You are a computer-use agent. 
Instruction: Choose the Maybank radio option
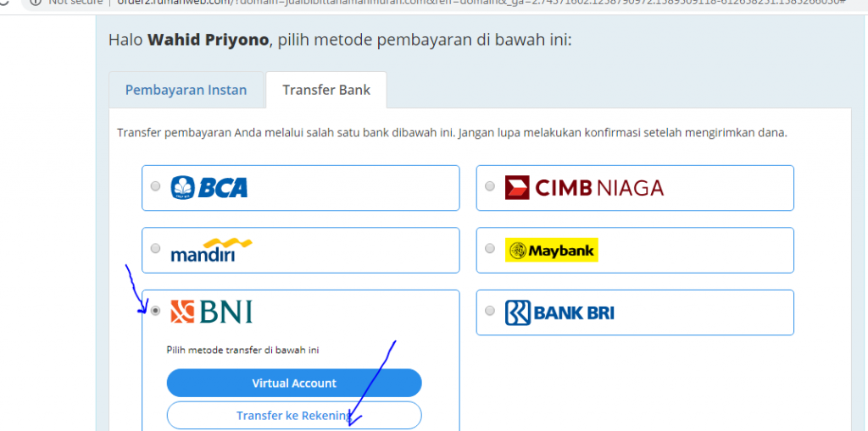pyautogui.click(x=489, y=248)
